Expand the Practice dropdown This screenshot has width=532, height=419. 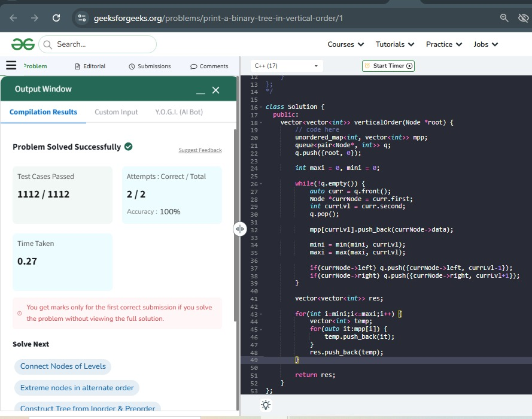tap(444, 44)
